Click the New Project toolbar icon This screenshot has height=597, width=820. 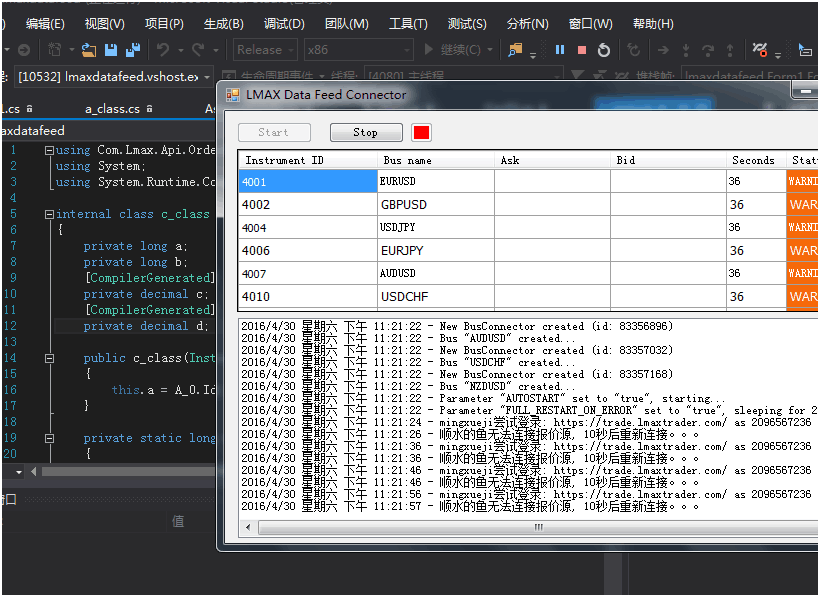(x=54, y=50)
